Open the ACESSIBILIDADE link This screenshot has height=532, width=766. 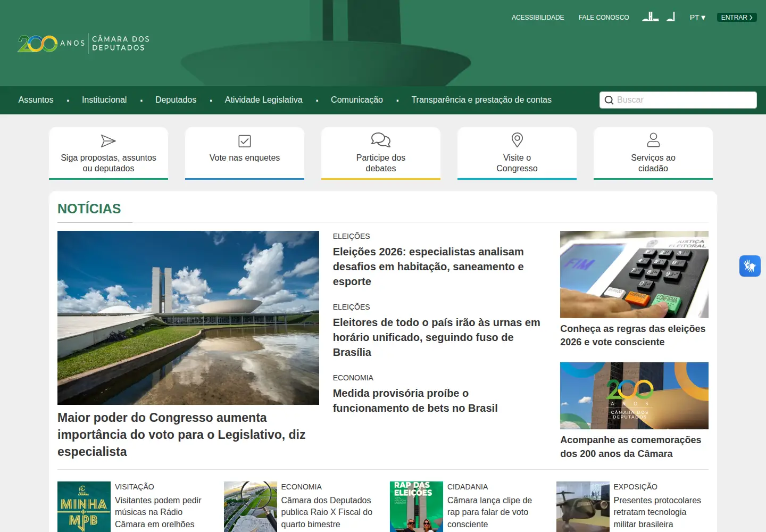click(x=538, y=18)
